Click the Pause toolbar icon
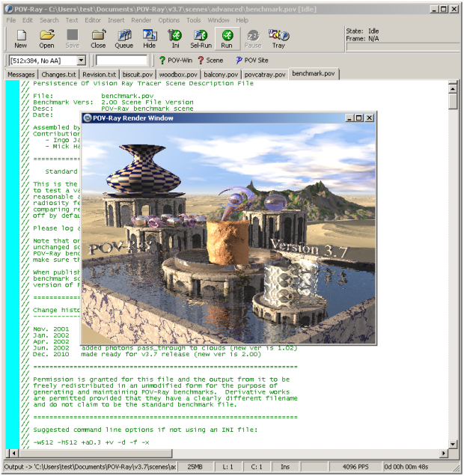 253,39
